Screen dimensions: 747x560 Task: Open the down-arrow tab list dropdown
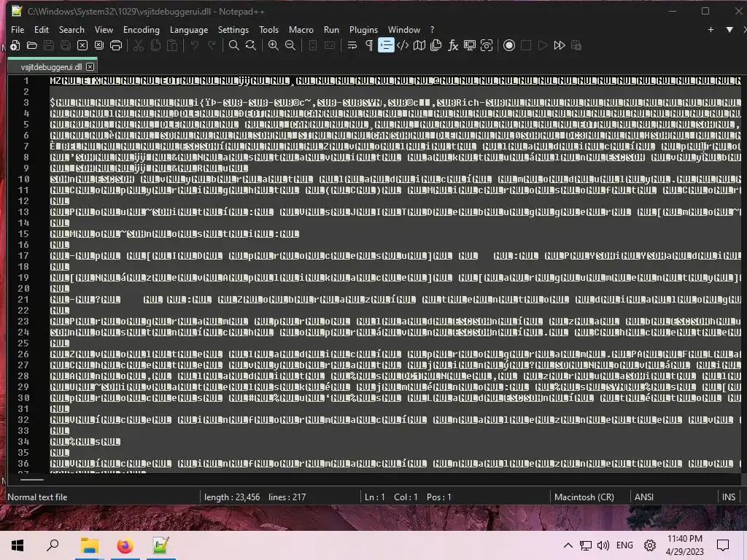pyautogui.click(x=729, y=29)
